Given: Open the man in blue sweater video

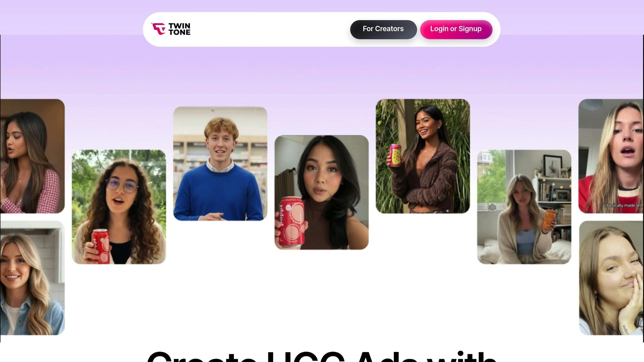Looking at the screenshot, I should coord(220,163).
